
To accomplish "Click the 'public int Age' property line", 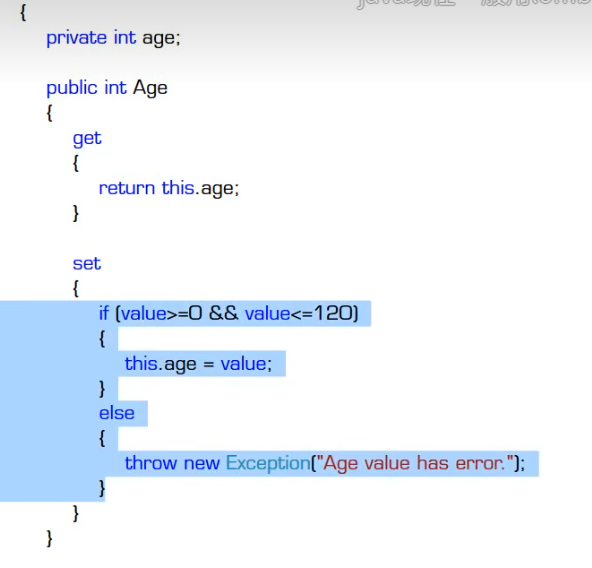I will 107,88.
